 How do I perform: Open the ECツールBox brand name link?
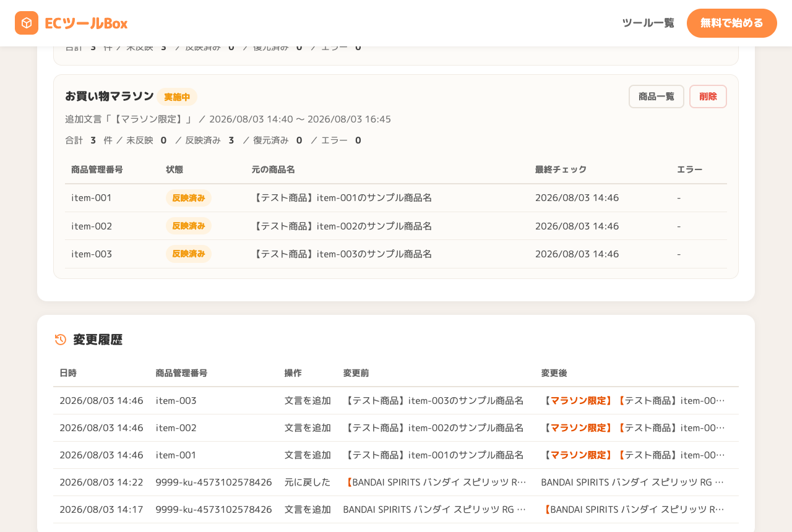(86, 24)
